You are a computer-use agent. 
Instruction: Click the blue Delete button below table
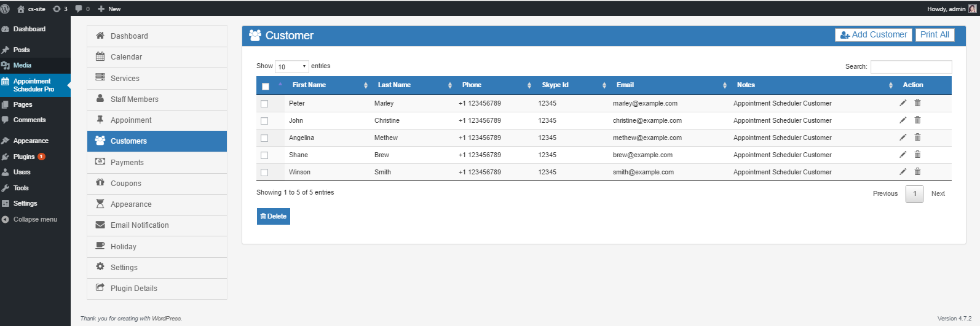(273, 216)
